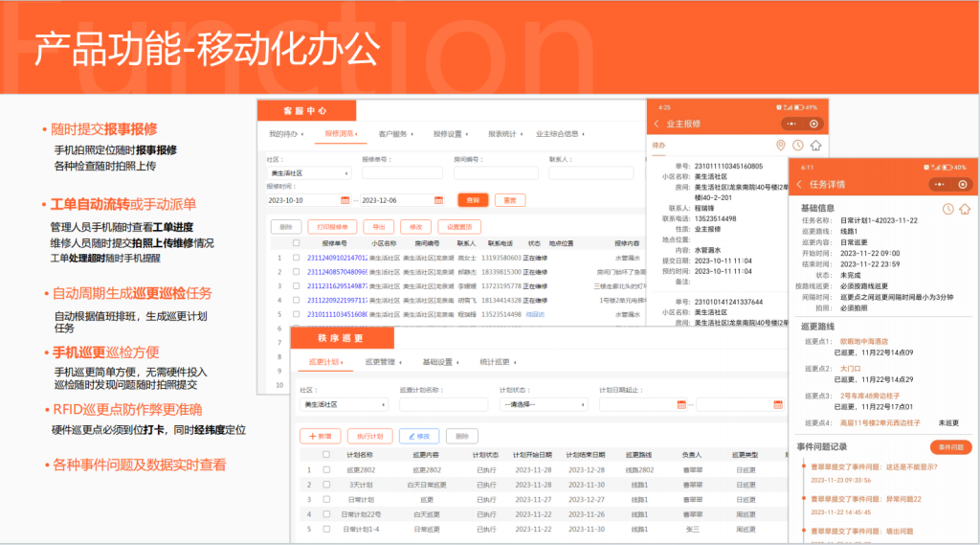The width and height of the screenshot is (980, 545).
Task: Check the 3天计划 plan row
Action: 326,485
